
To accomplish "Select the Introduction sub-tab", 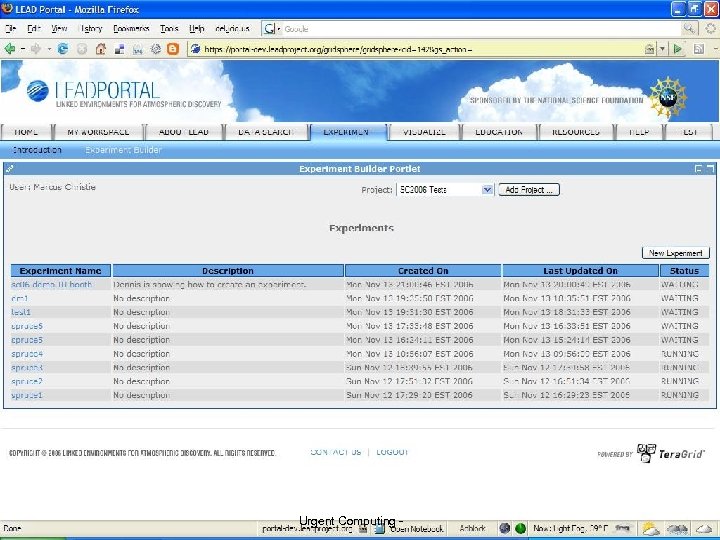I will 37,150.
